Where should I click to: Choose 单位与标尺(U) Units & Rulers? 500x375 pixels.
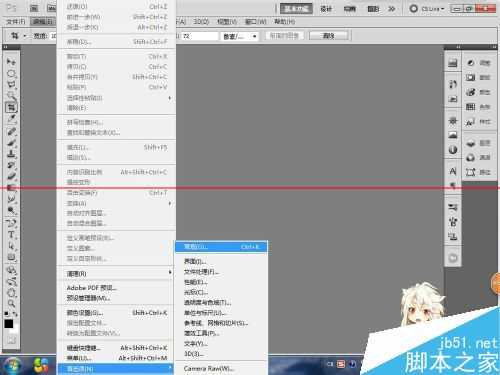(221, 313)
